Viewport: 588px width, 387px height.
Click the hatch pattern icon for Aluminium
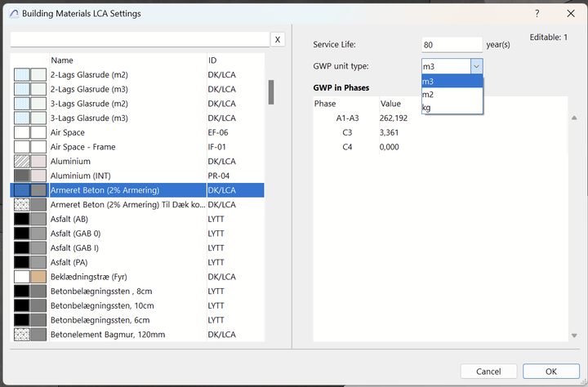click(x=22, y=162)
